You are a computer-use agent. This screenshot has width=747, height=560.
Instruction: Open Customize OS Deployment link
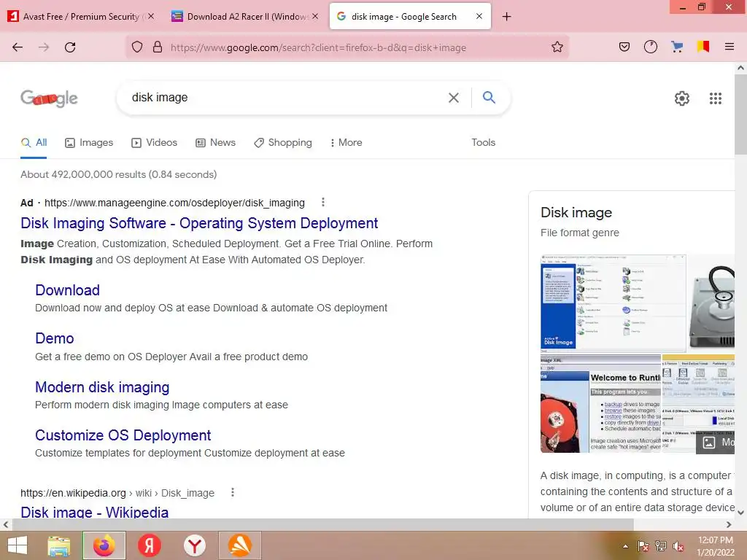[x=123, y=435]
